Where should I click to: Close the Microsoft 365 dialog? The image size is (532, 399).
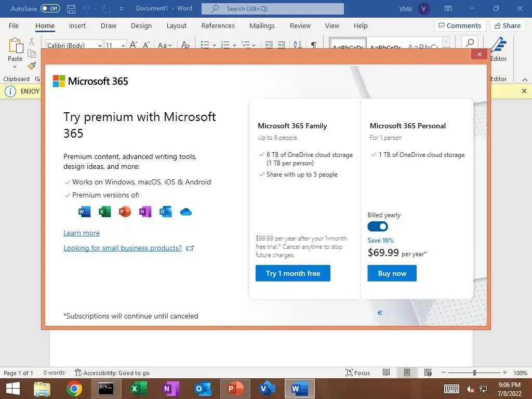point(479,54)
